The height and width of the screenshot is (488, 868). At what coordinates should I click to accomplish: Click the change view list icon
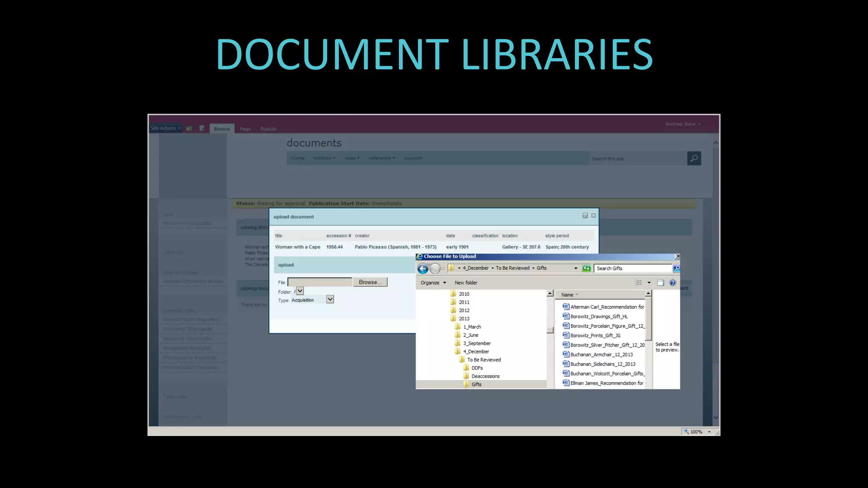tap(638, 283)
